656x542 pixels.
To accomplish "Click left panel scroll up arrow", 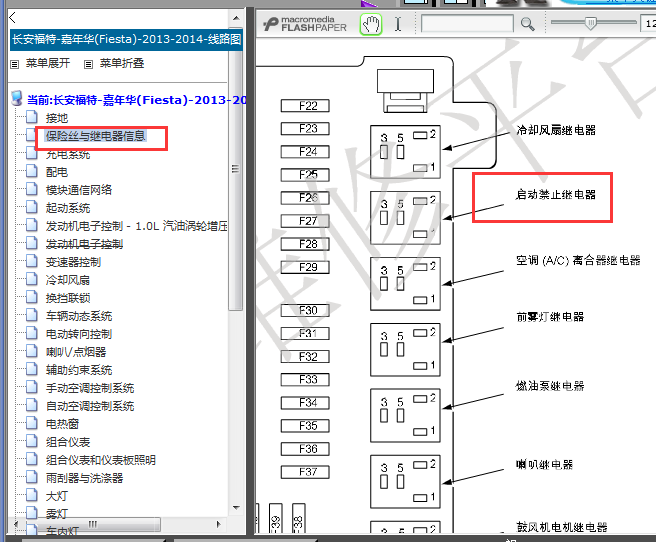I will (236, 18).
